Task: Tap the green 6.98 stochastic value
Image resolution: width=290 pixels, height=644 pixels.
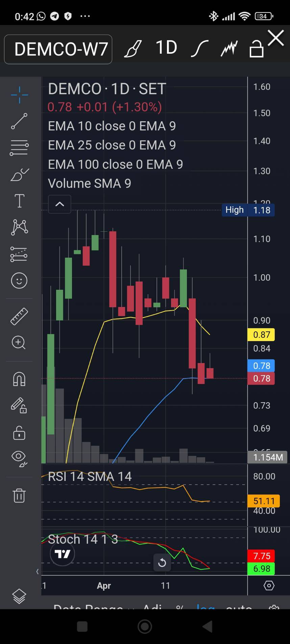Action: click(x=261, y=569)
